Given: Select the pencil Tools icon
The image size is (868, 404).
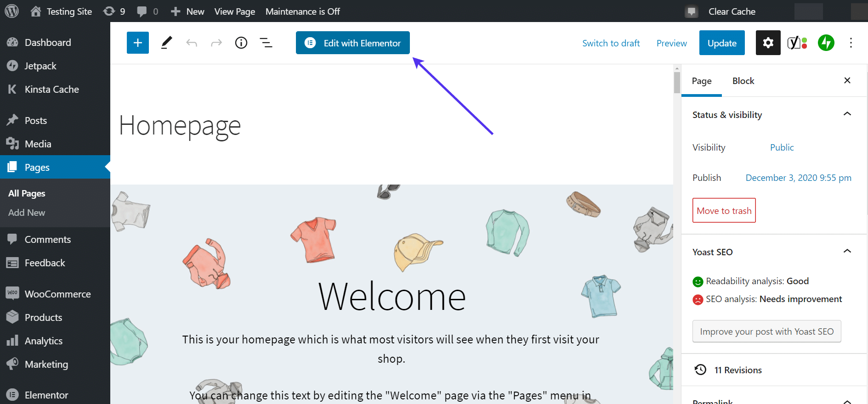Looking at the screenshot, I should click(166, 43).
